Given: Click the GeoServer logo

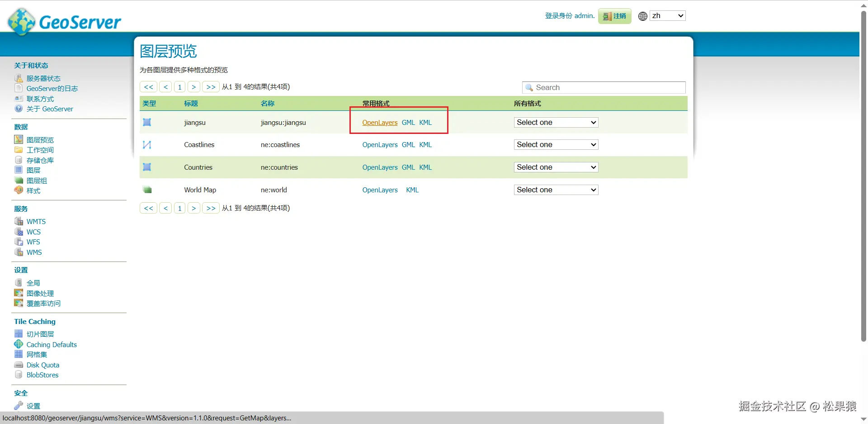Looking at the screenshot, I should 65,21.
